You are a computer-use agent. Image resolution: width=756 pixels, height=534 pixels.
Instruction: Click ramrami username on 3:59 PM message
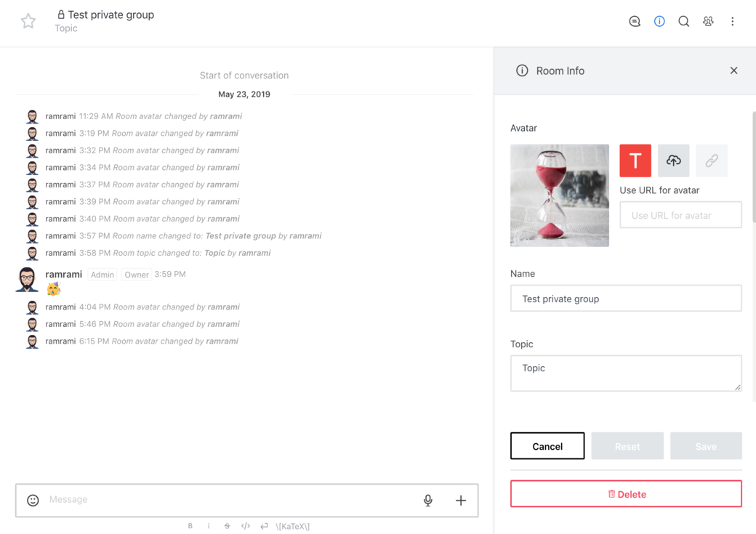[x=64, y=274]
